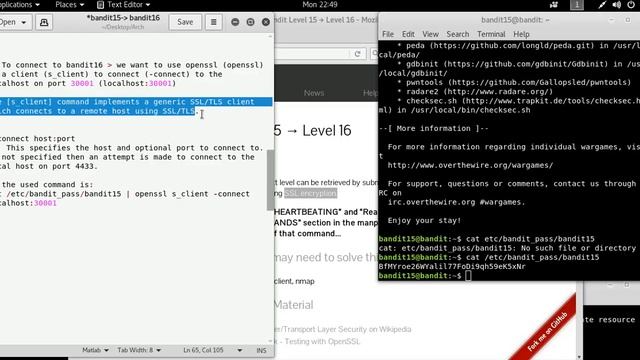The height and width of the screenshot is (360, 640).
Task: Click the highlighted SSL encryption text
Action: (311, 193)
